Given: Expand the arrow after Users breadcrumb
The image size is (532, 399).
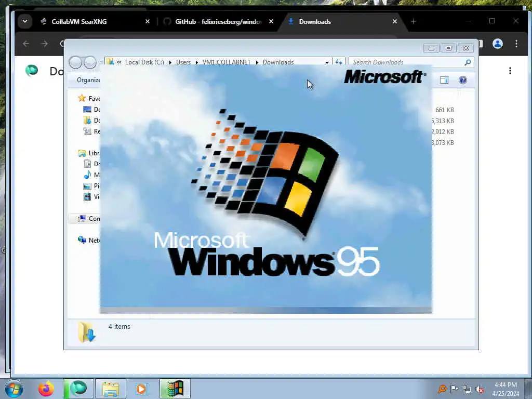Looking at the screenshot, I should click(x=196, y=62).
